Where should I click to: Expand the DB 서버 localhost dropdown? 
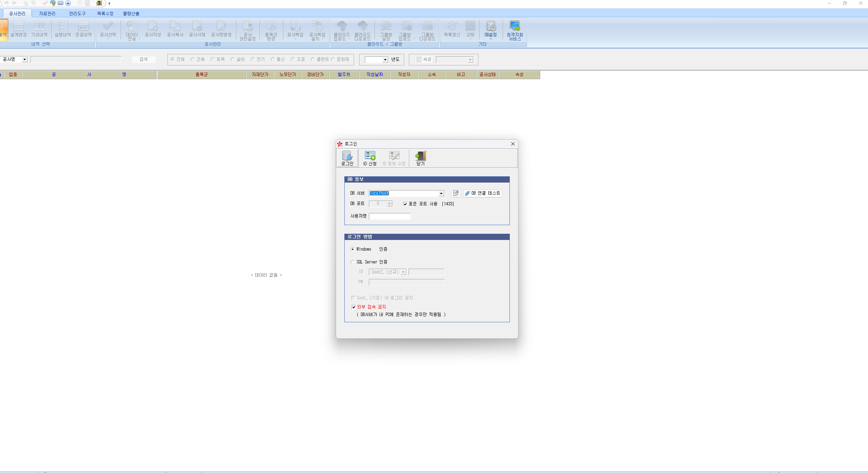coord(441,194)
